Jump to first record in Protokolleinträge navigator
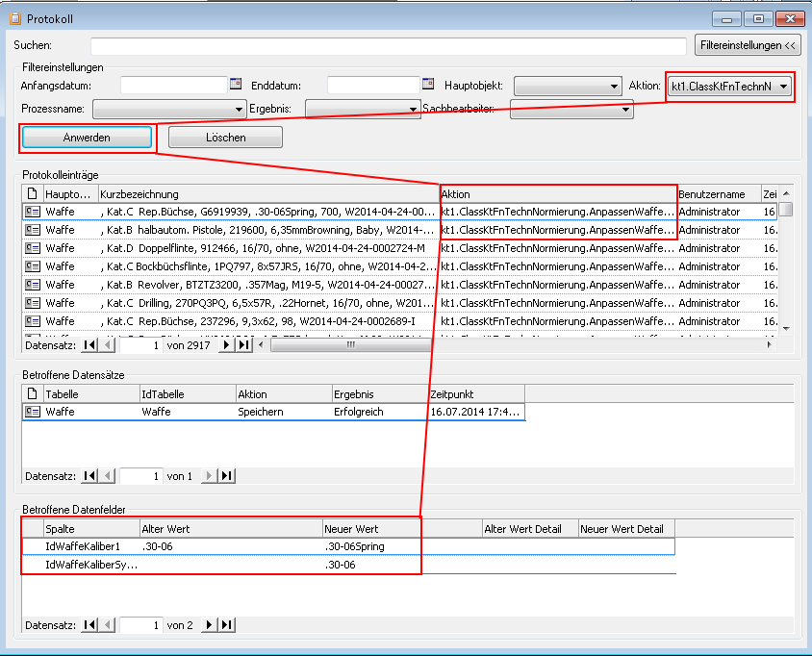Image resolution: width=812 pixels, height=656 pixels. pyautogui.click(x=89, y=344)
